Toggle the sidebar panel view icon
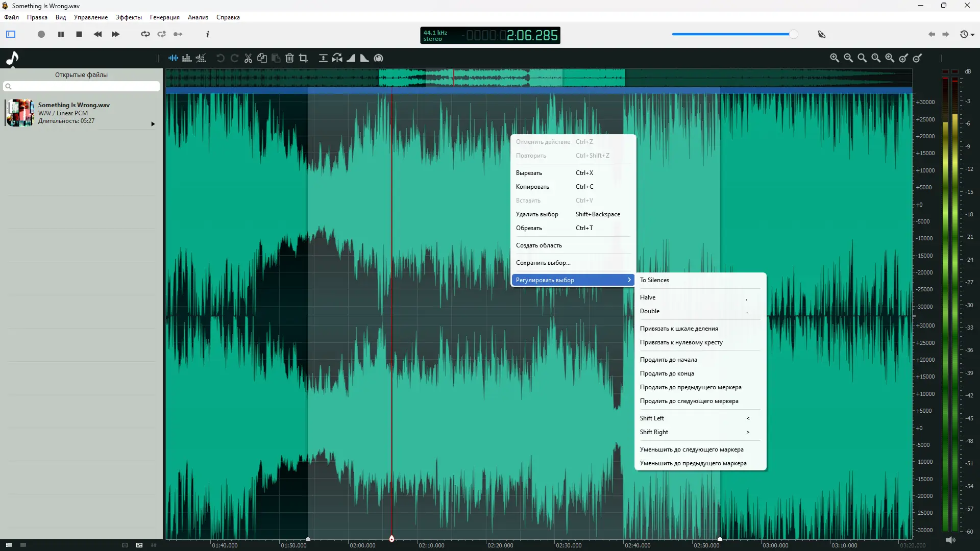980x551 pixels. point(11,34)
